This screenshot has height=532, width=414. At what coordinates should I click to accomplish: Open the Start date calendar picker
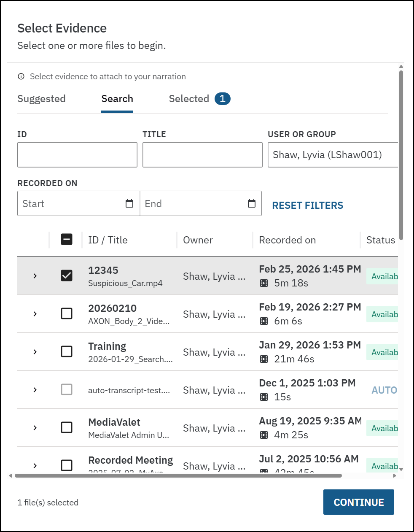tap(129, 204)
